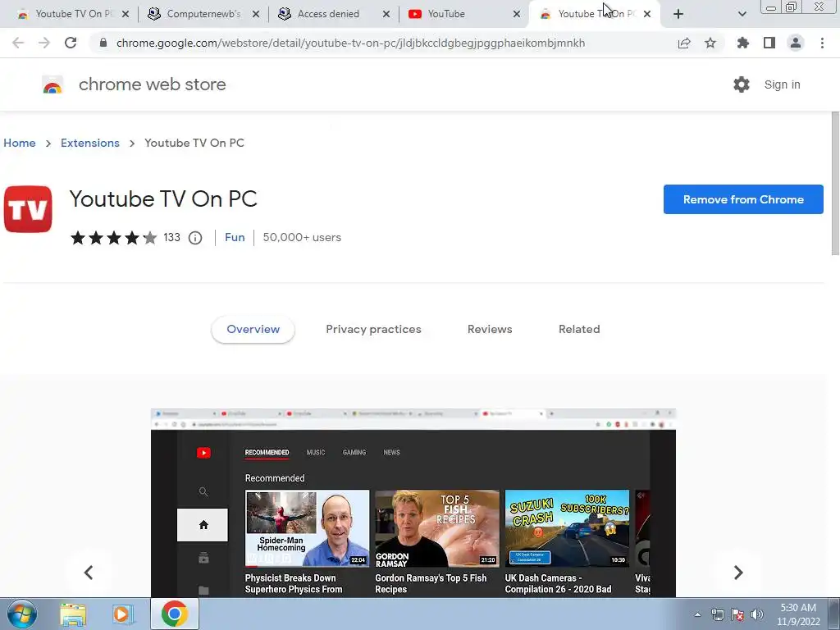Screen dimensions: 840x630
Task: Click the red TV extension icon
Action: (x=28, y=209)
